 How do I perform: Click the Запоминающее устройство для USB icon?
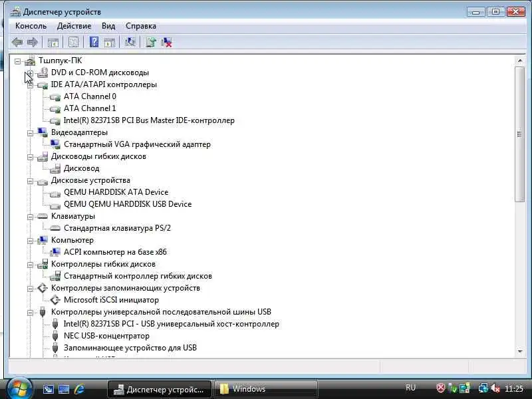55,347
